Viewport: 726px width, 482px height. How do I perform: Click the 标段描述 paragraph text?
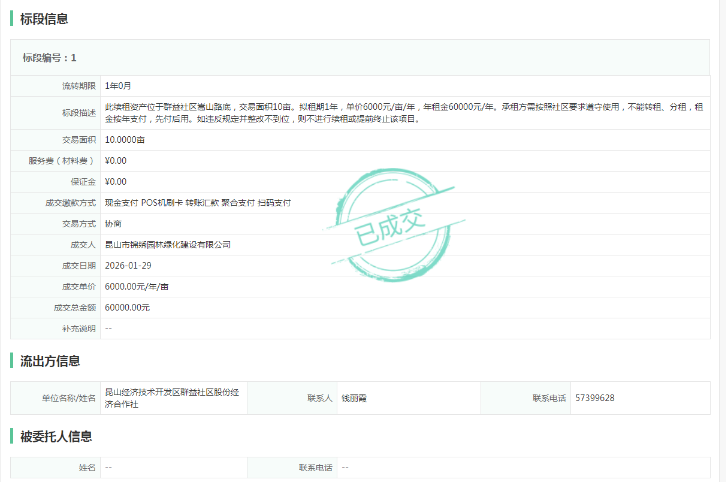pyautogui.click(x=400, y=112)
